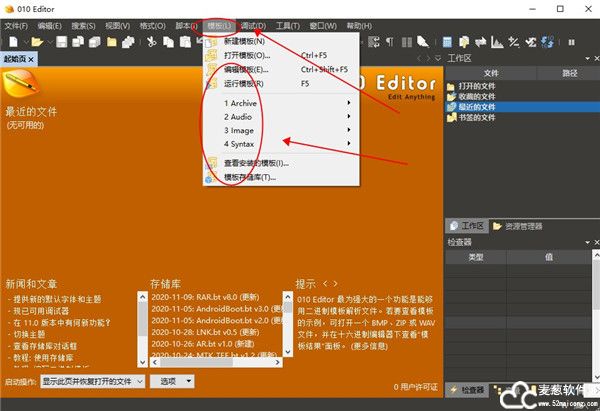Switch to the 资源管理器 tab
This screenshot has width=600, height=411.
(517, 226)
